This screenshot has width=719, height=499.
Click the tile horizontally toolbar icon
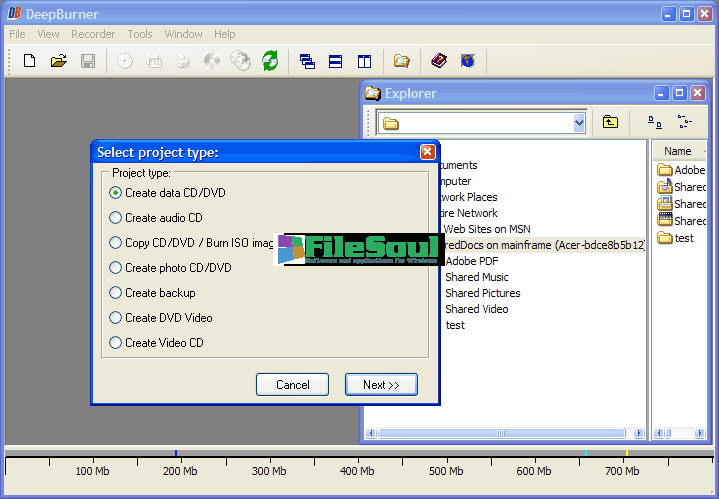(336, 61)
